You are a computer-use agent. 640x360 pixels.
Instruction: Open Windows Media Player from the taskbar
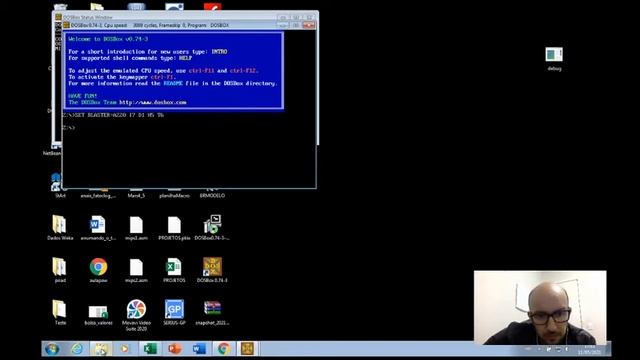tap(124, 349)
